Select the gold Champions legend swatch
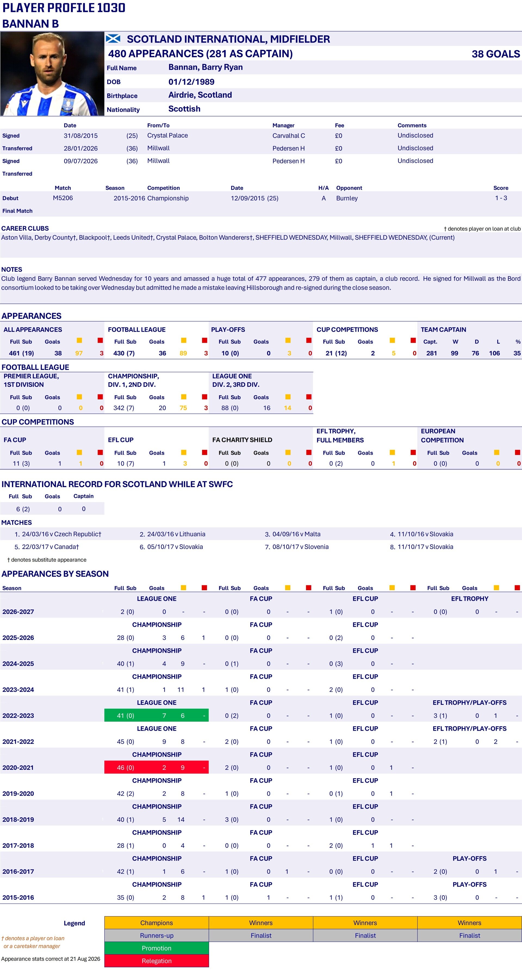 pos(157,923)
